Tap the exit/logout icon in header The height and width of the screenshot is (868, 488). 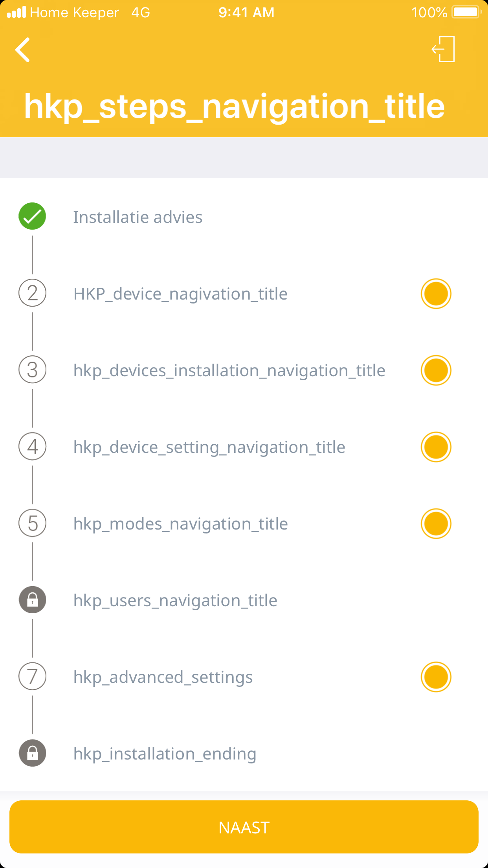point(444,49)
